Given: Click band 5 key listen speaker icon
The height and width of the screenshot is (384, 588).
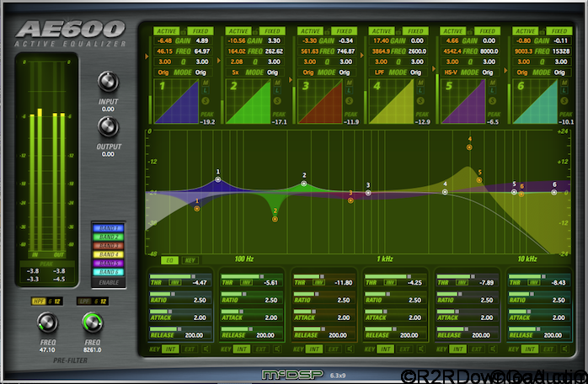Looking at the screenshot, I should coord(493,349).
